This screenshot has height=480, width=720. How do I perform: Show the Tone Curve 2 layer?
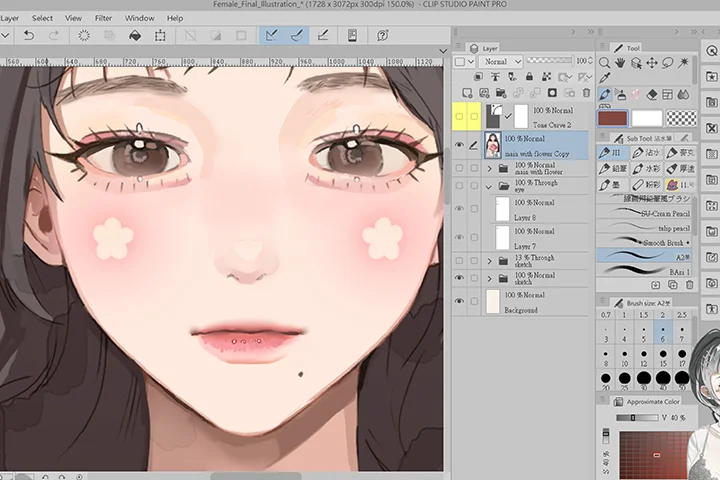click(x=459, y=116)
